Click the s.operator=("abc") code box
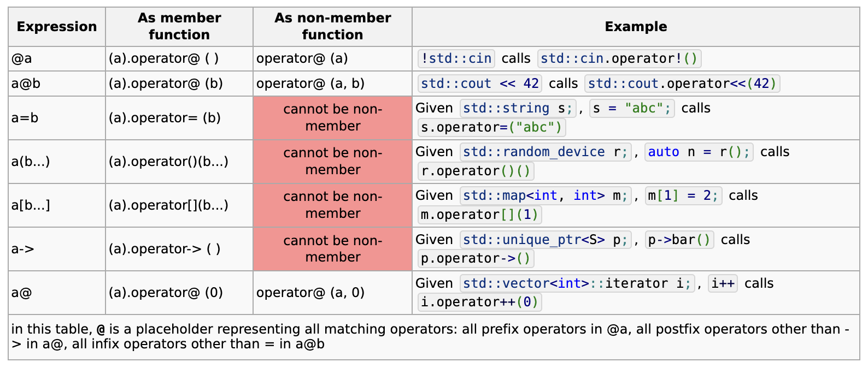The image size is (868, 368). pyautogui.click(x=491, y=127)
